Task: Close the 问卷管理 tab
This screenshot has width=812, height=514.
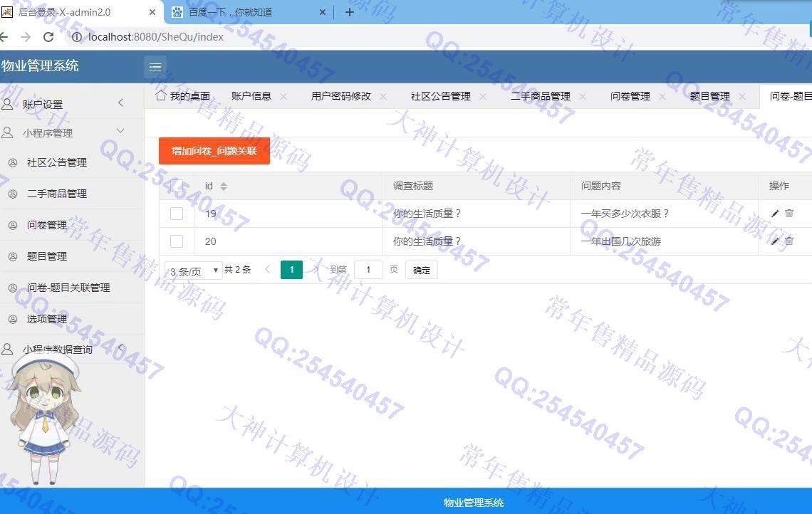Action: [662, 96]
